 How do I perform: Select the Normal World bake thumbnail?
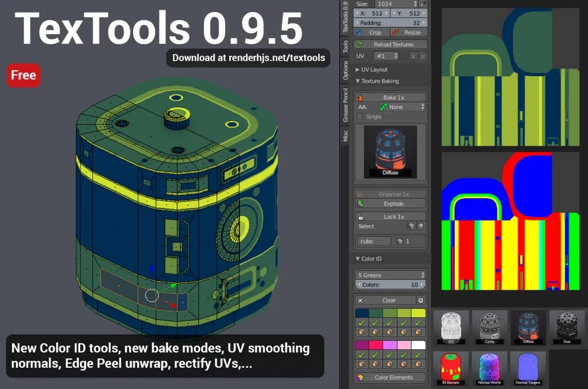point(489,368)
